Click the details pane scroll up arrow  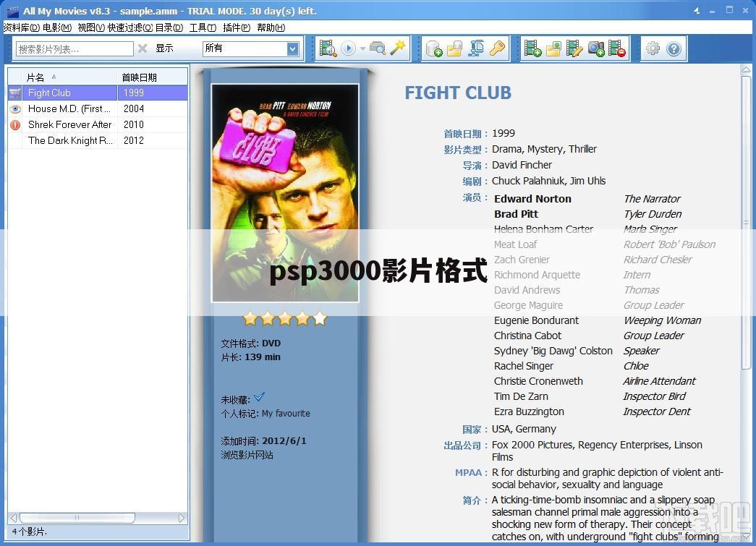click(x=746, y=70)
